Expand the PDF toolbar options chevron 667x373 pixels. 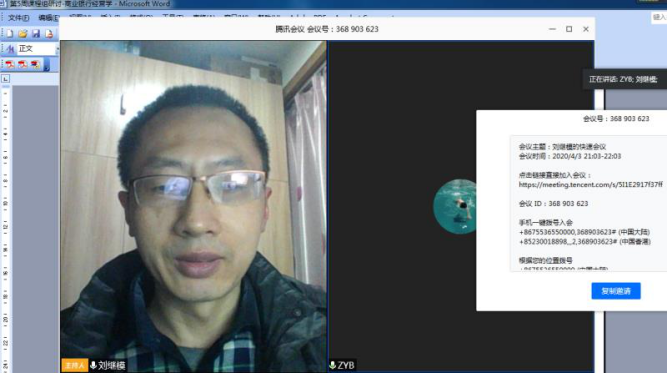(47, 65)
